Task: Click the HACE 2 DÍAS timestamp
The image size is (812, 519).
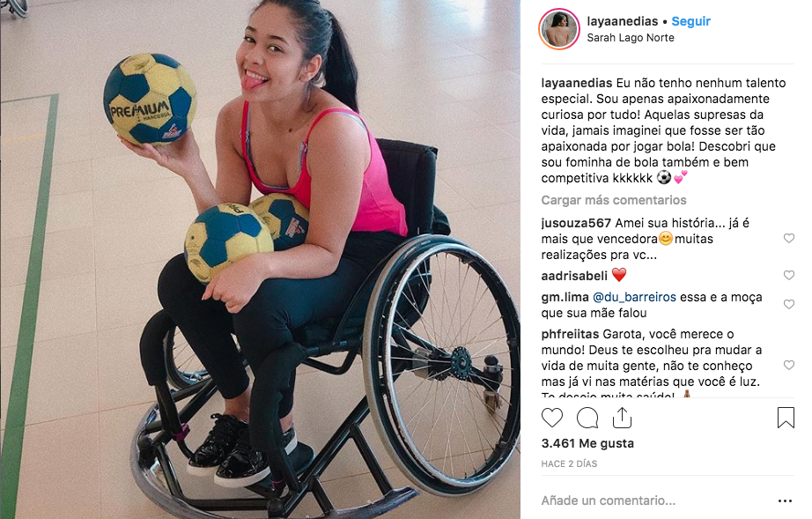Action: click(x=569, y=463)
